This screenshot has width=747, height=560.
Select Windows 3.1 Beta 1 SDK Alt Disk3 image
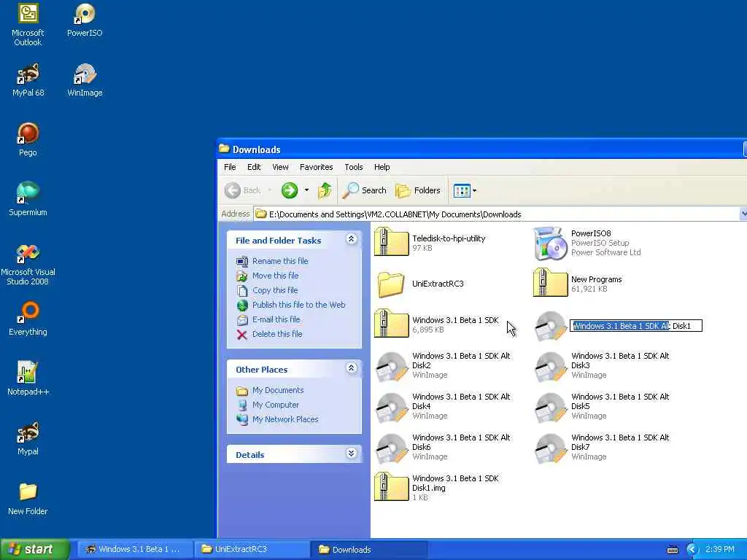[x=602, y=365]
